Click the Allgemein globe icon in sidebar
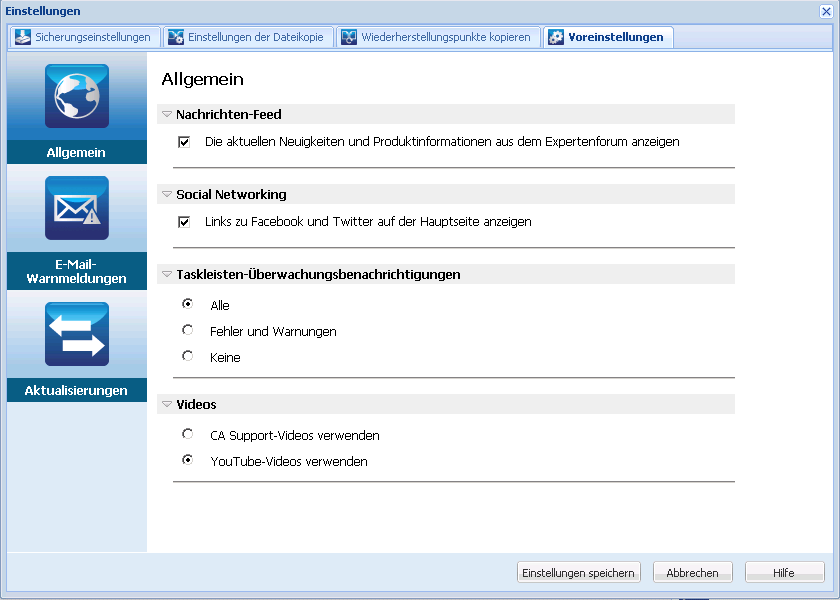The image size is (840, 600). (x=77, y=97)
